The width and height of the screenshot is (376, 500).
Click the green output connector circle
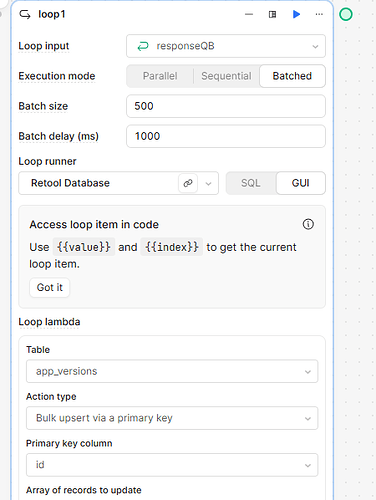point(346,14)
